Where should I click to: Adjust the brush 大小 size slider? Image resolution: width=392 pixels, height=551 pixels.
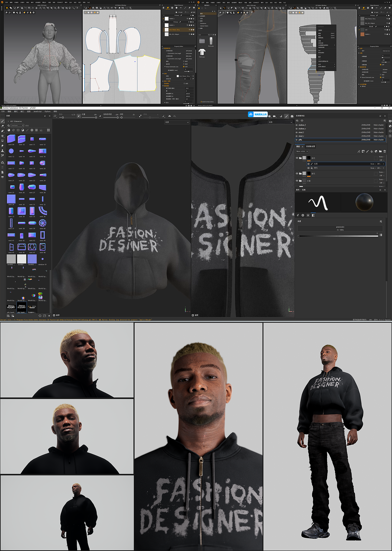point(67,117)
